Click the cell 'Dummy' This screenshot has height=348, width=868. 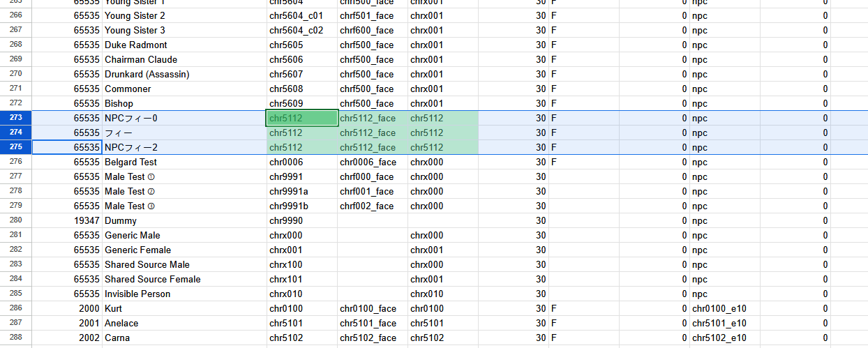click(x=184, y=220)
